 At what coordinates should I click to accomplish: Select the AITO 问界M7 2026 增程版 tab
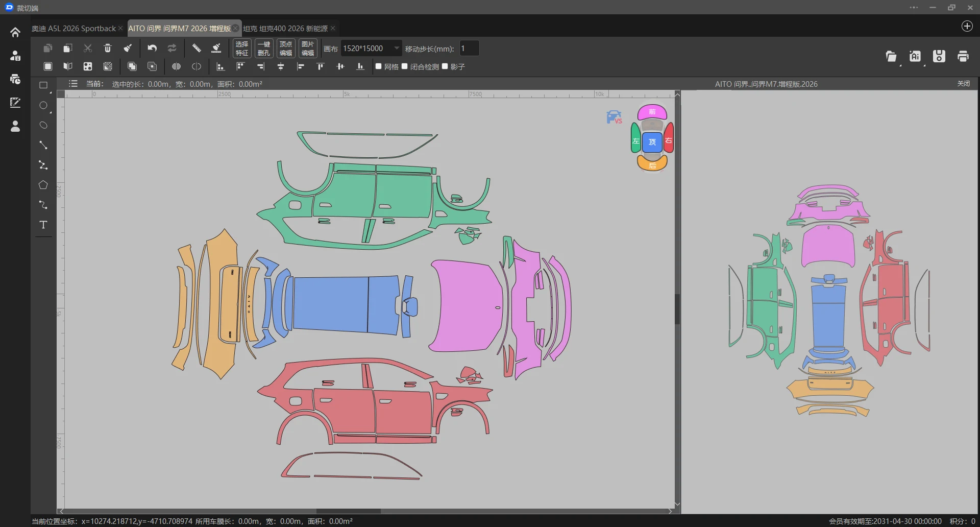coord(179,29)
